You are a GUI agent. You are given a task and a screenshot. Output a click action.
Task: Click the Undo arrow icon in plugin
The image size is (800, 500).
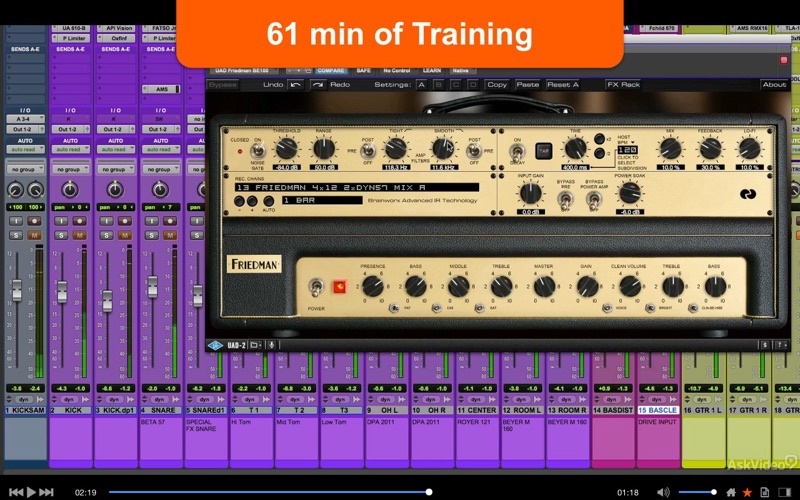(296, 85)
